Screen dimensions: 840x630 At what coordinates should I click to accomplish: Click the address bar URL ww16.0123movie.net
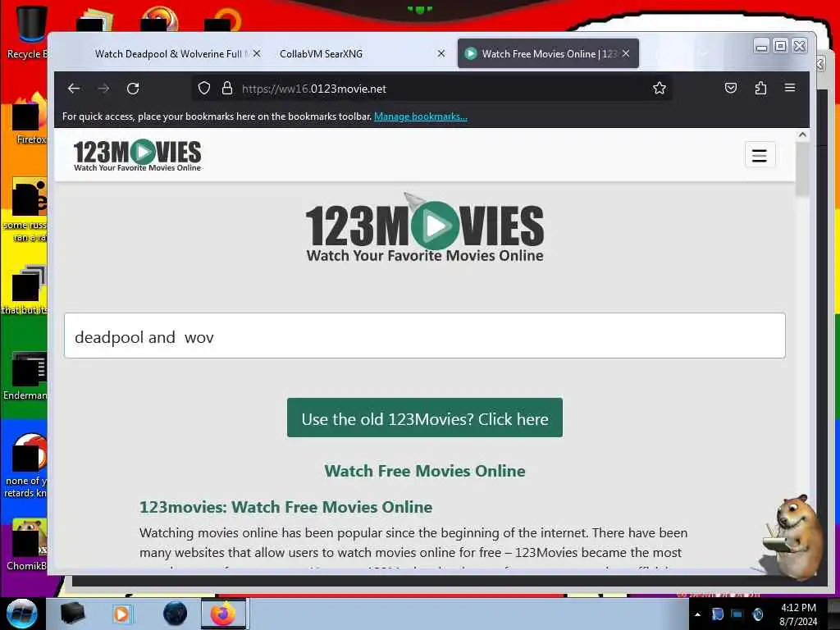click(314, 89)
